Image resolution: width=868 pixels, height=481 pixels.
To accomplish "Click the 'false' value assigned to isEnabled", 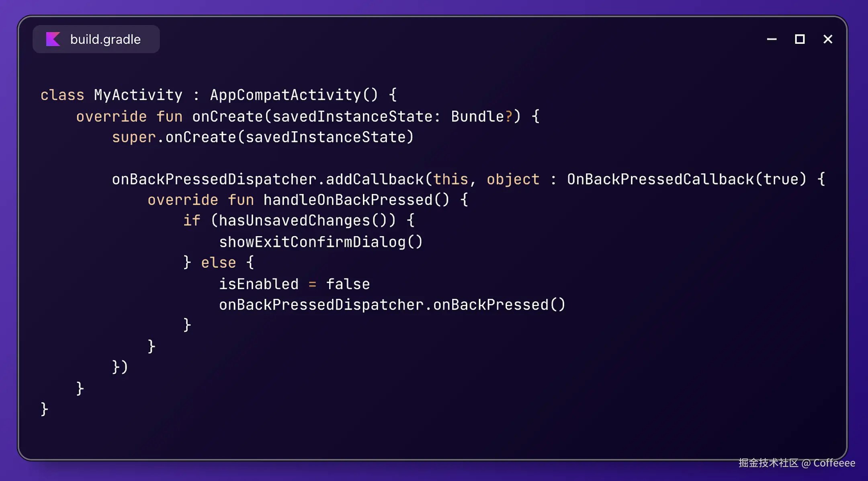I will 348,284.
